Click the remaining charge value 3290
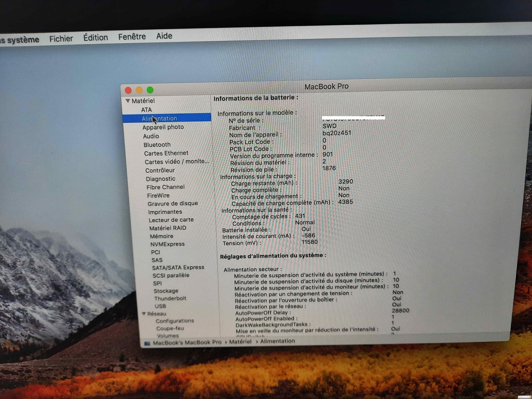Image resolution: width=532 pixels, height=399 pixels. 346,182
